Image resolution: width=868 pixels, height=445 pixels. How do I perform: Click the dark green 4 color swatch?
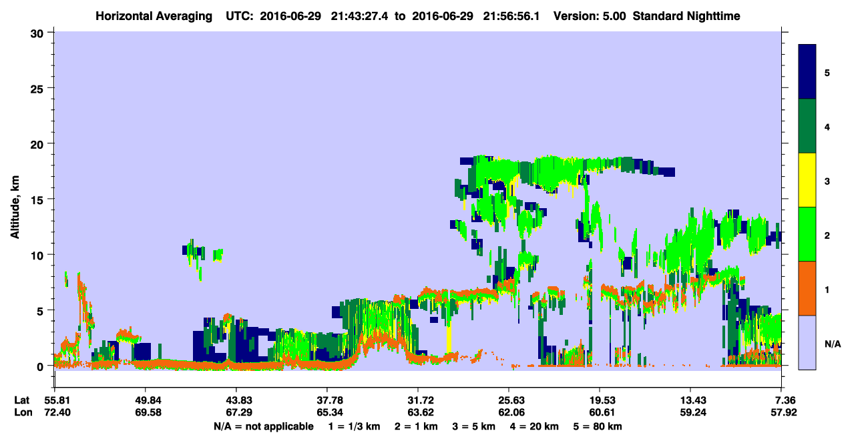[808, 126]
